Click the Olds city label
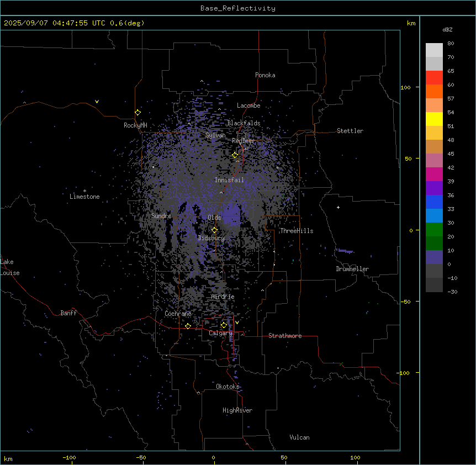The height and width of the screenshot is (465, 476). pyautogui.click(x=214, y=218)
